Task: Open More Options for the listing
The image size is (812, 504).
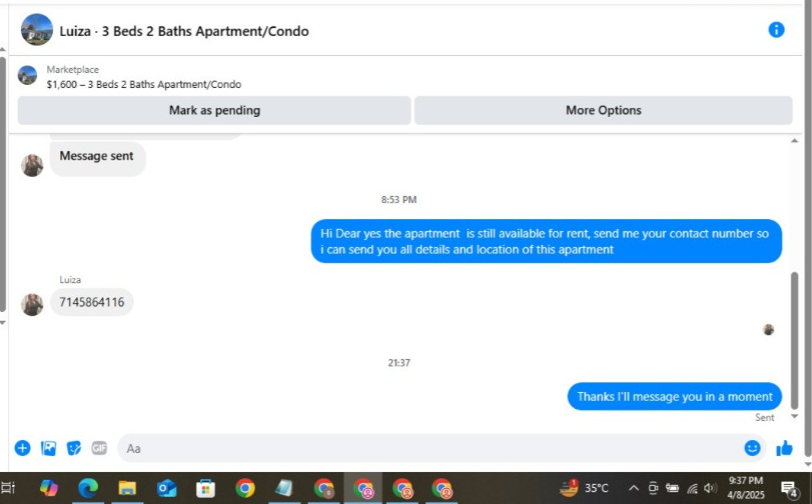Action: [603, 110]
